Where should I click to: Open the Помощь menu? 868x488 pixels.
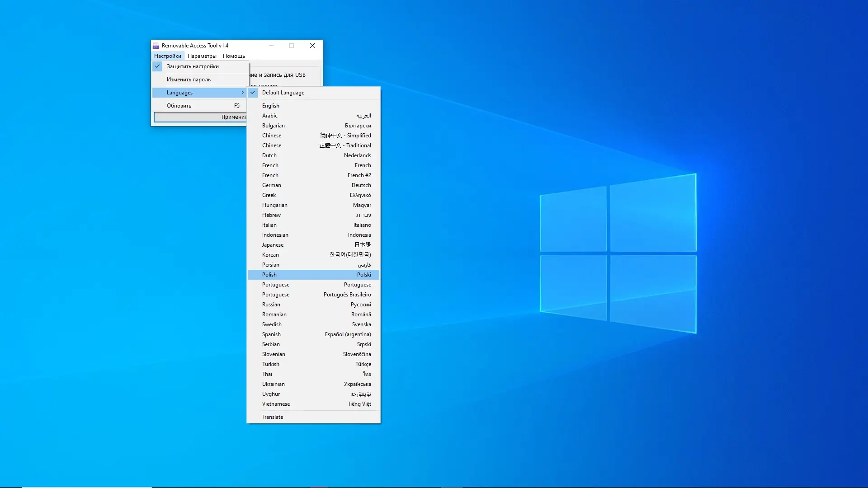234,56
